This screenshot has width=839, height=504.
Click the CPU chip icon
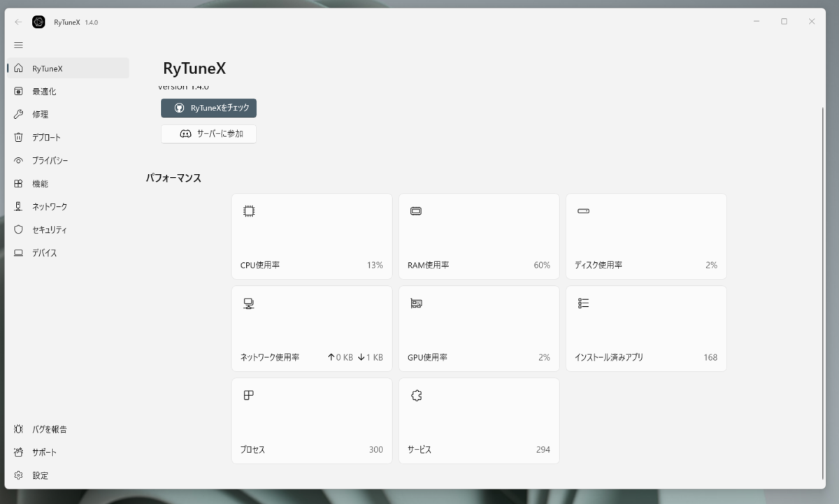pyautogui.click(x=249, y=211)
